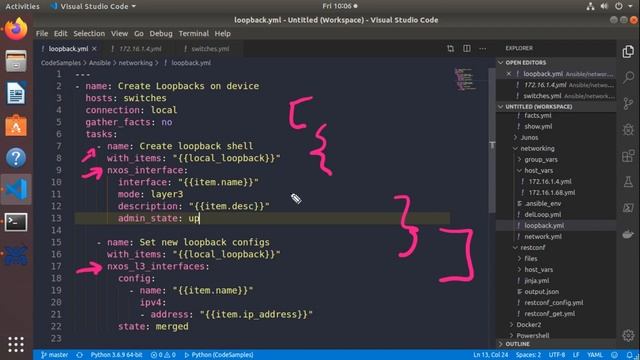Click the Python 3.6.9 64-bit interpreter selector
Viewport: 640px width, 360px height.
116,355
